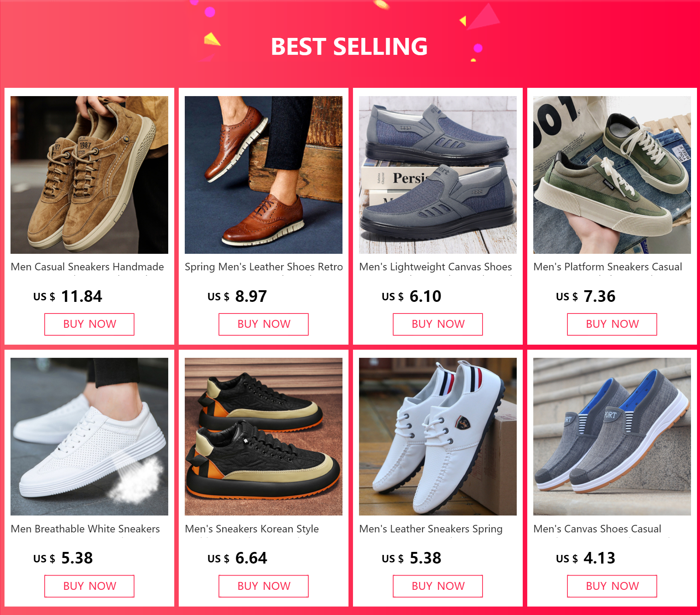Open the black and orange sneakers image
The image size is (700, 615).
coord(264,437)
